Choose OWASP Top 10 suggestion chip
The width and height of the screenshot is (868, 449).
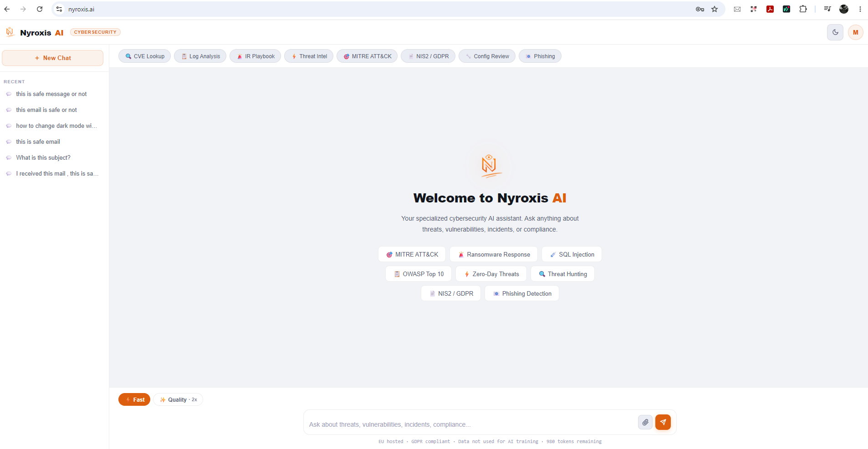(x=419, y=274)
